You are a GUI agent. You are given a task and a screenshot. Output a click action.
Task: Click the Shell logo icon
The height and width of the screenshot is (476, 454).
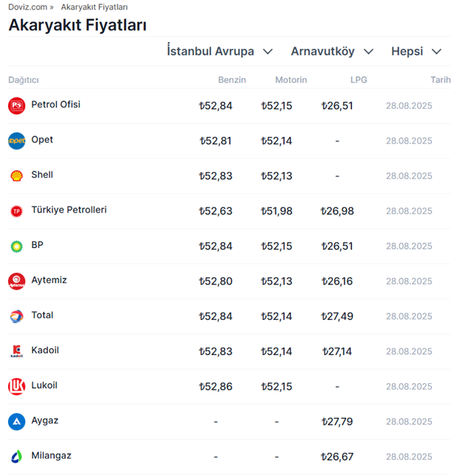(x=16, y=176)
